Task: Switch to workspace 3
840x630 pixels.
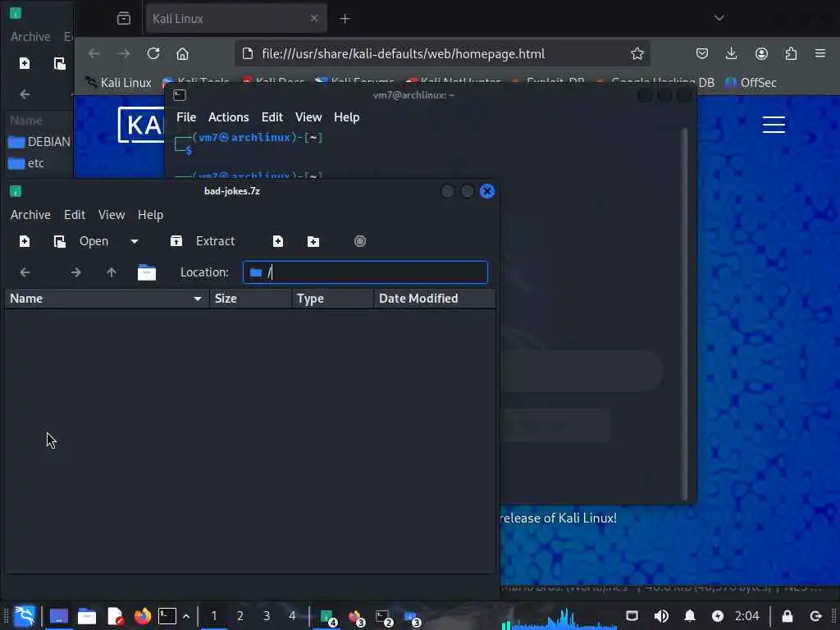Action: pos(267,617)
